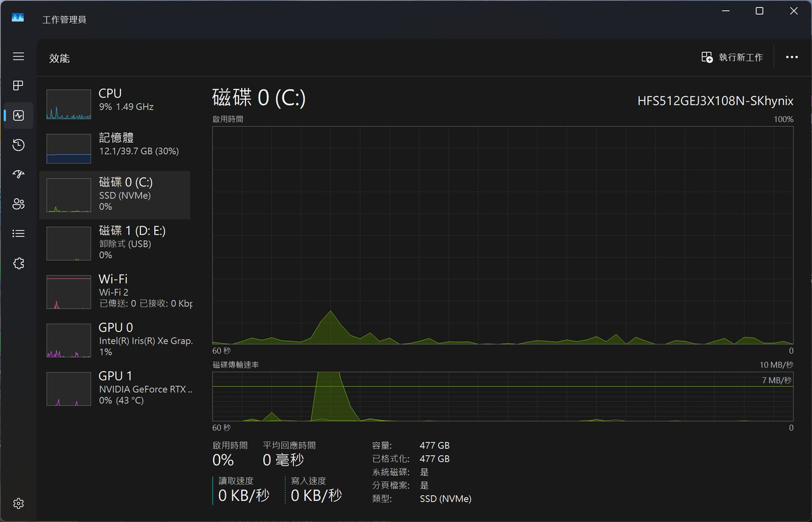Click the 效能 page title
812x522 pixels.
[60, 58]
